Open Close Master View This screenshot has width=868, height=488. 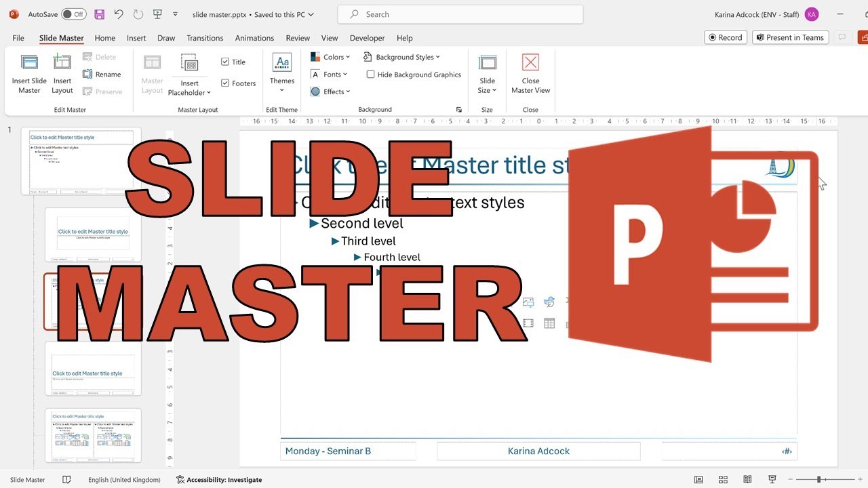(x=530, y=73)
